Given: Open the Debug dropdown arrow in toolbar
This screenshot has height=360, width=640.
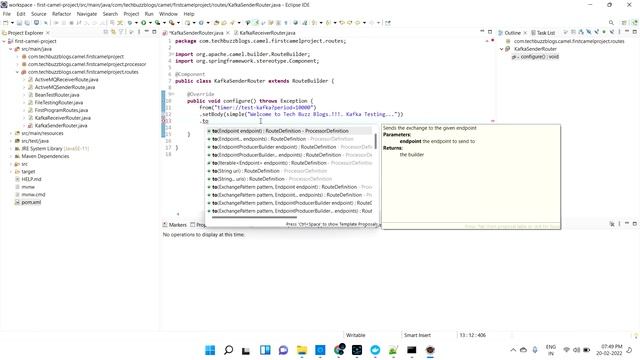Looking at the screenshot, I should coord(136,23).
